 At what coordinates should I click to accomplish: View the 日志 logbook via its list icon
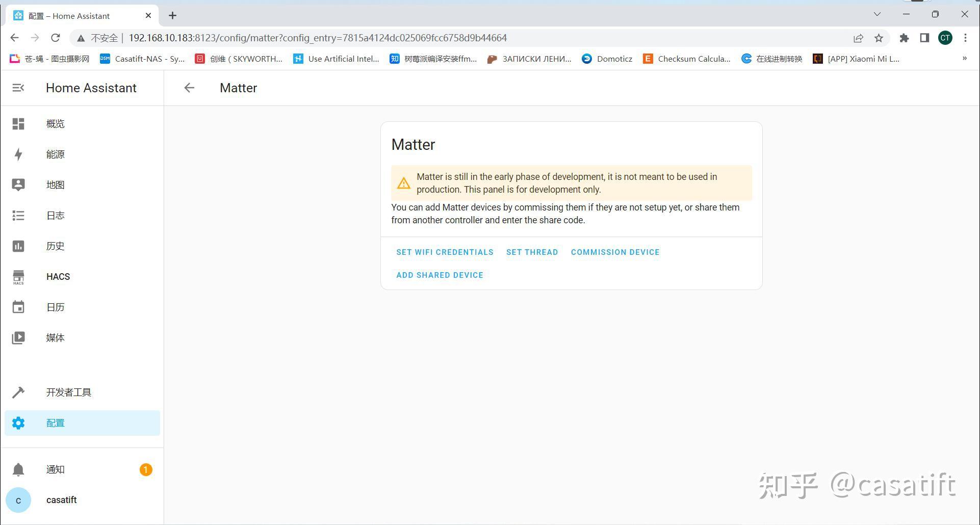point(18,215)
